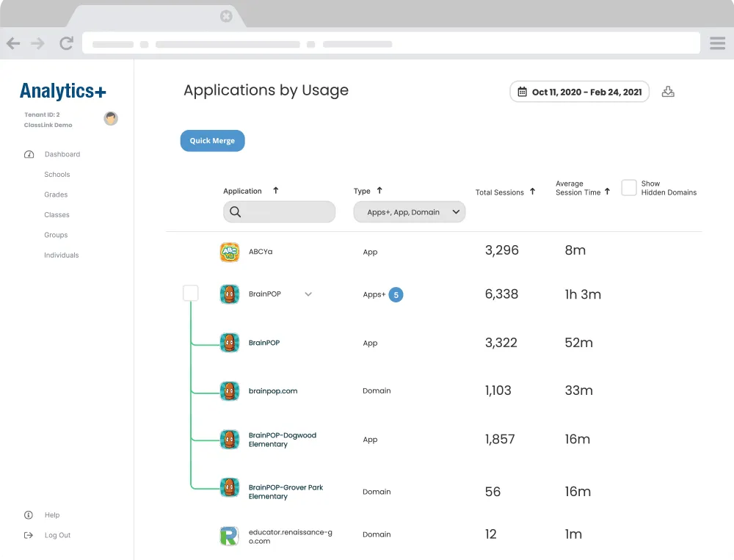Go to Classes in sidebar

click(x=57, y=214)
